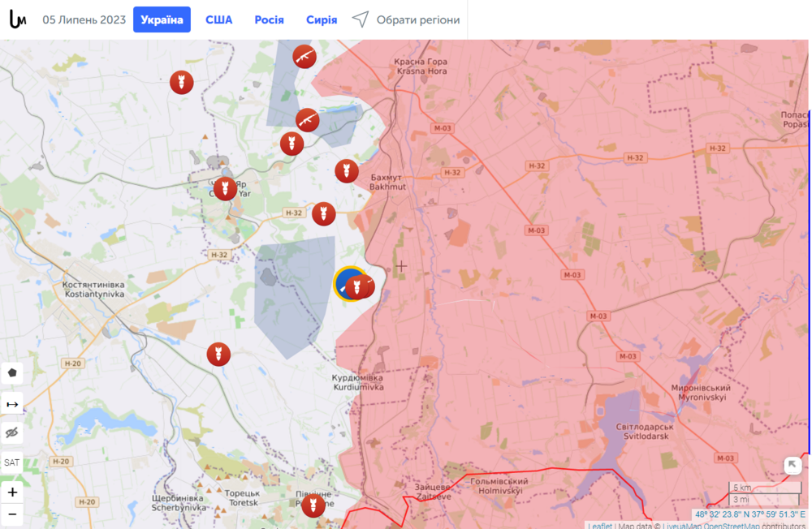Enable SAT satellite view
Viewport: 812px width, 529px height.
pyautogui.click(x=11, y=462)
